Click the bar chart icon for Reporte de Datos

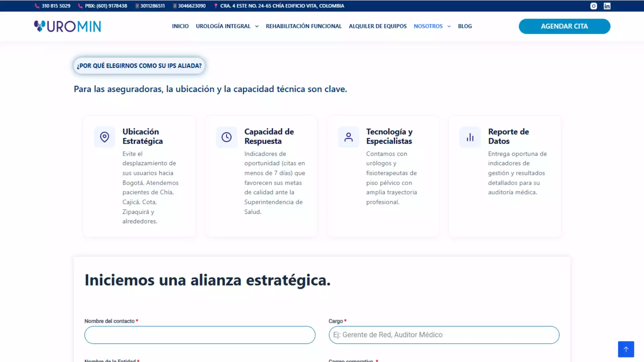470,137
